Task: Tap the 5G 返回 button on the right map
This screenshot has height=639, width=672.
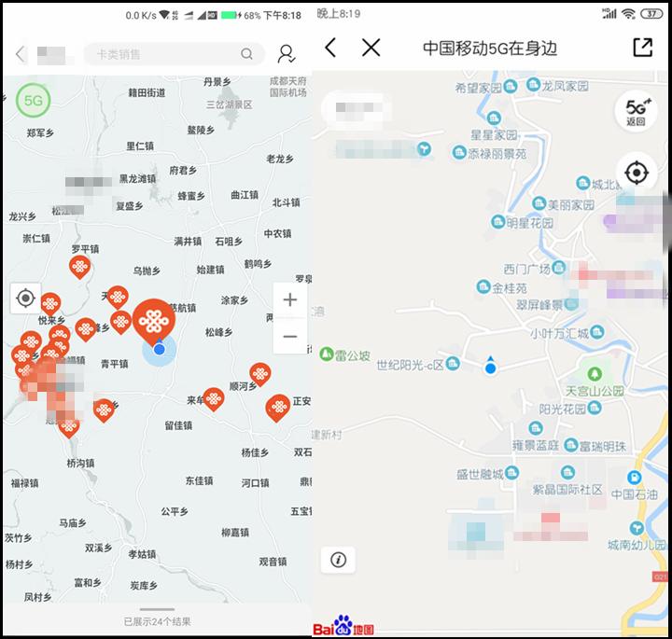Action: click(636, 111)
